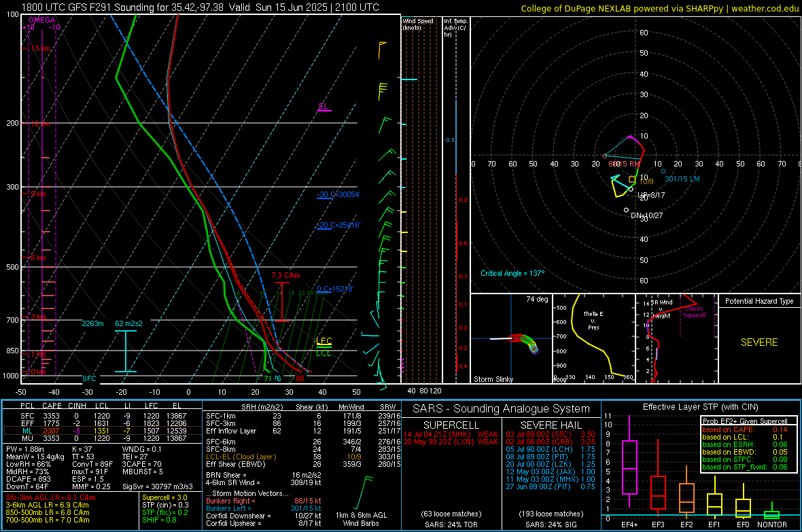Screen dimensions: 802x532
Task: Click the Classic Supercell annotation
Action: (695, 312)
